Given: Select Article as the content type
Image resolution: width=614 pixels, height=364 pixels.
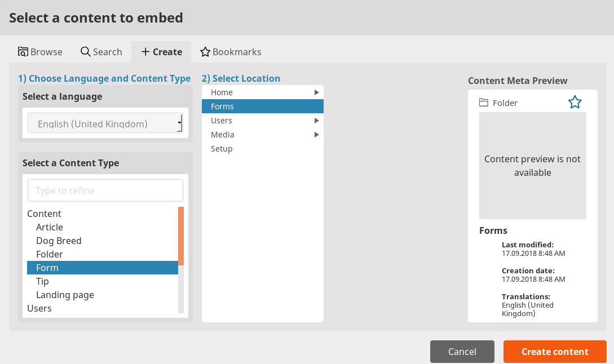Looking at the screenshot, I should (x=49, y=227).
